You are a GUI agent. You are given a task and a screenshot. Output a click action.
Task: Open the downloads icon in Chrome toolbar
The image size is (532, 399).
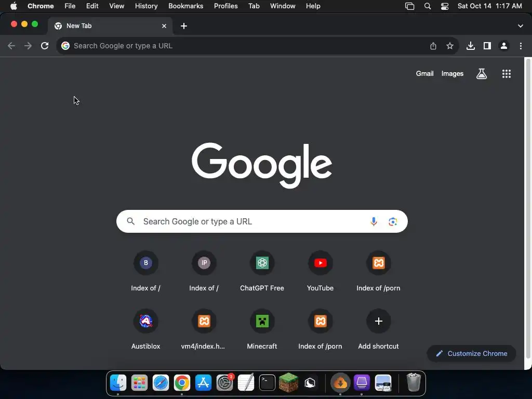[x=471, y=46]
